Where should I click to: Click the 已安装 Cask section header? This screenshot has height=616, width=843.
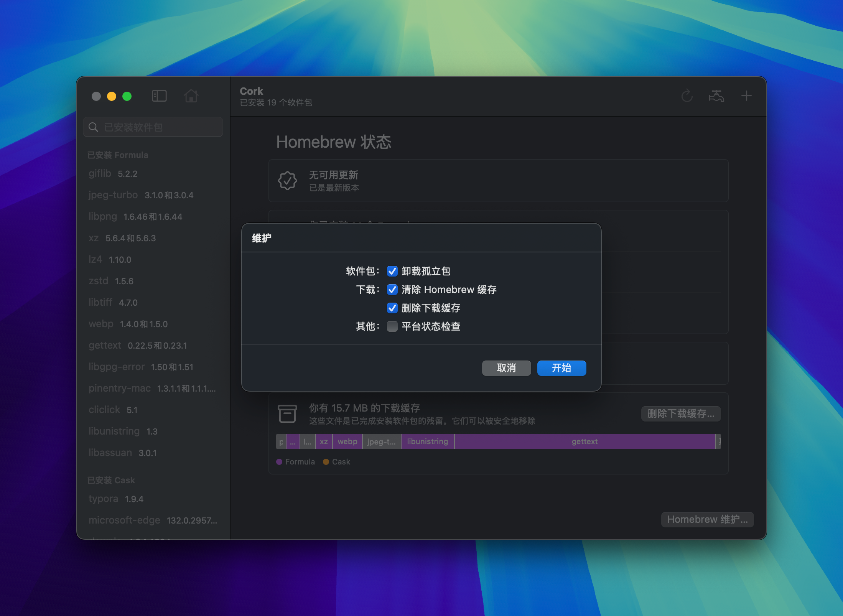point(111,481)
